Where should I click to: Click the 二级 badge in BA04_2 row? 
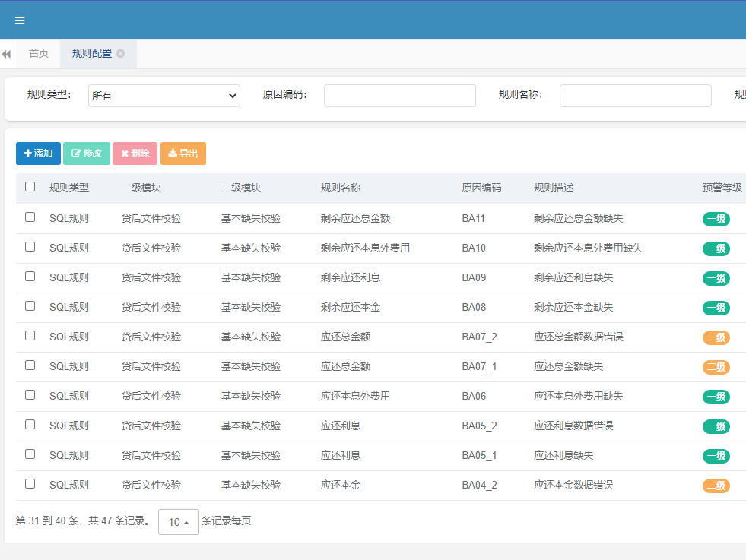(x=716, y=486)
